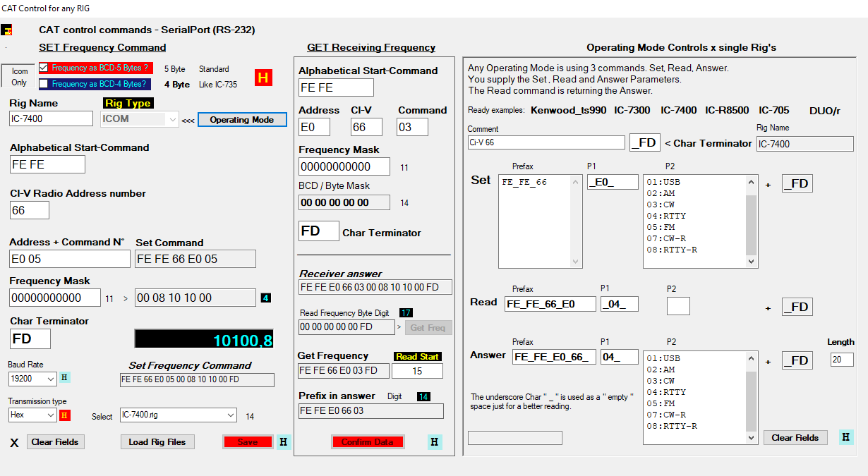This screenshot has width=868, height=476.
Task: Open the Baud Rate 19200 dropdown
Action: 51,379
